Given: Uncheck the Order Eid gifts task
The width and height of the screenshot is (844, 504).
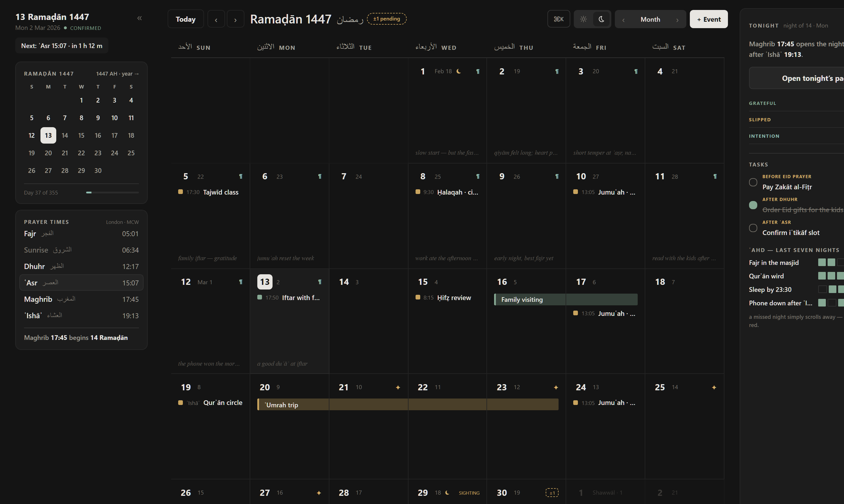Looking at the screenshot, I should pyautogui.click(x=753, y=205).
